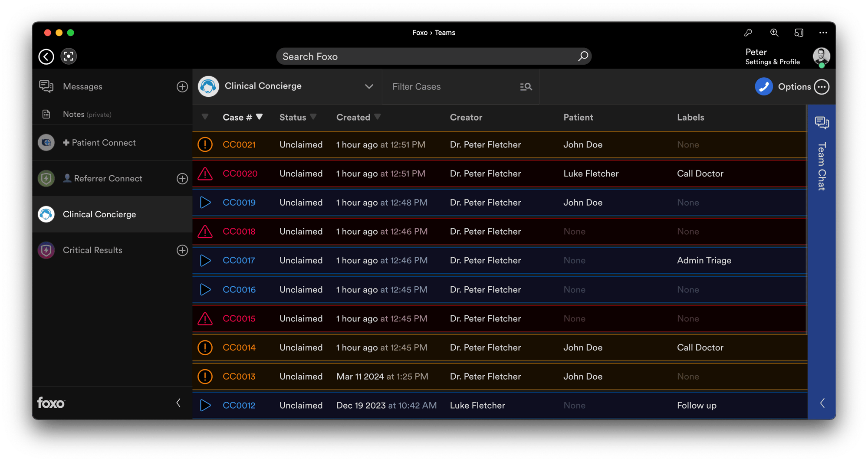Click the blue play icon for CC0016
Image resolution: width=868 pixels, height=462 pixels.
205,290
